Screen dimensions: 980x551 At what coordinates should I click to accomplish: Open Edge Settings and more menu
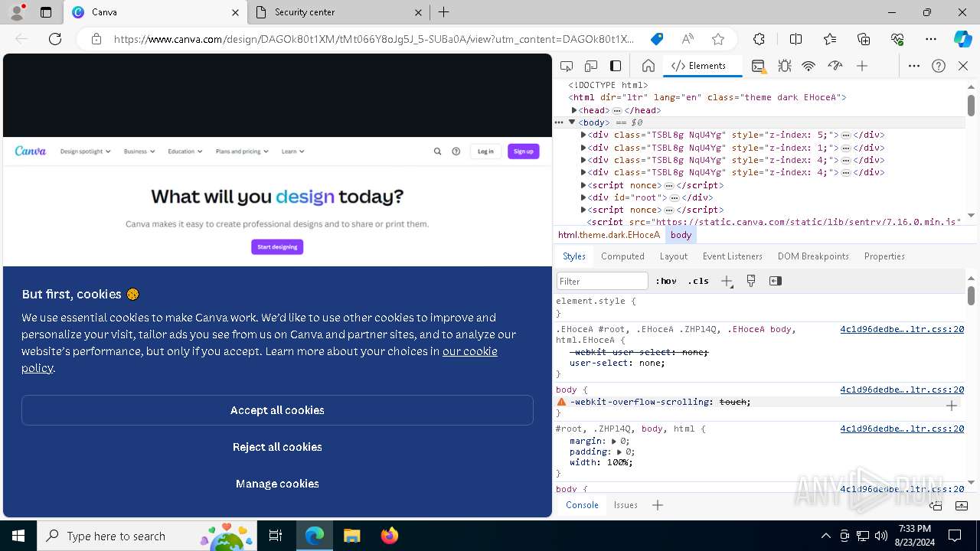(x=931, y=39)
